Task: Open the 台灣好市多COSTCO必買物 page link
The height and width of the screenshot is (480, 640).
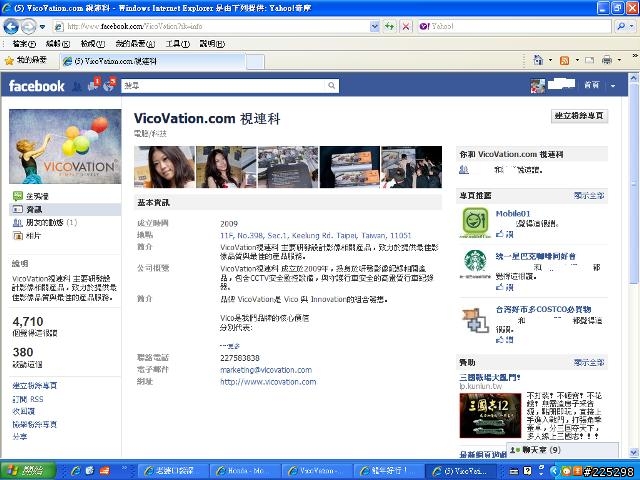Action: pyautogui.click(x=543, y=309)
